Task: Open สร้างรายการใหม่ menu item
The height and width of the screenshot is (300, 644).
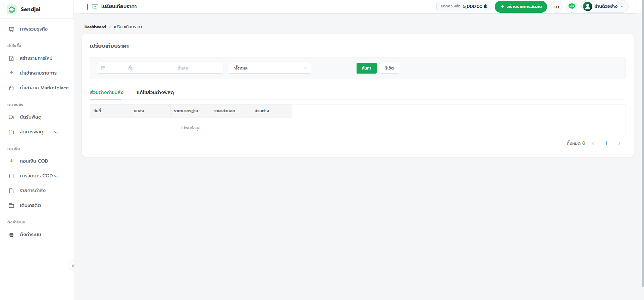Action: [36, 58]
